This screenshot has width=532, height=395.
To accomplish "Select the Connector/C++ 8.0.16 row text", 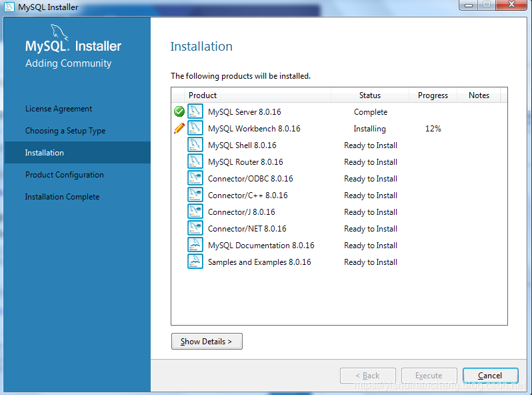I will (x=248, y=195).
